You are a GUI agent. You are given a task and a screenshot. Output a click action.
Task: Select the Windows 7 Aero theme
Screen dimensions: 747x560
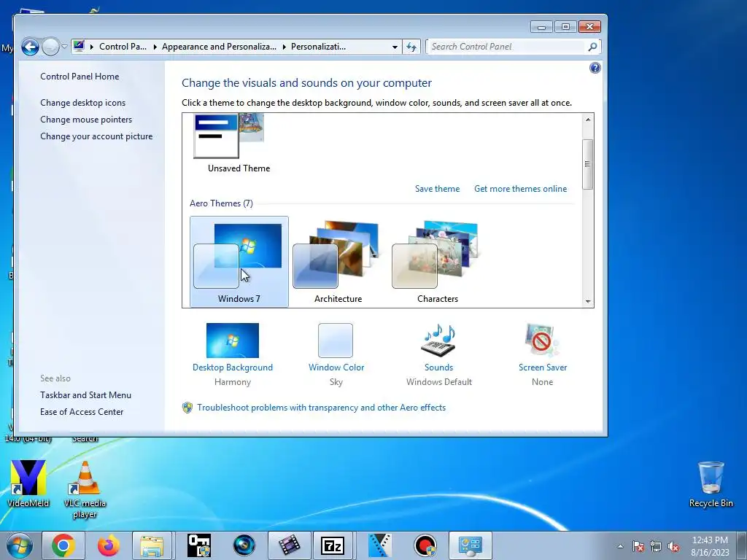click(239, 262)
